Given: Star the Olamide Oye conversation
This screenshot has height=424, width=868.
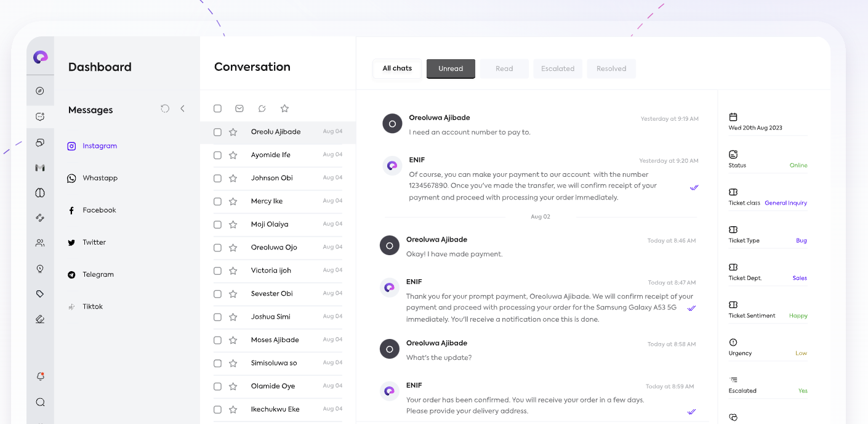Looking at the screenshot, I should click(x=233, y=386).
